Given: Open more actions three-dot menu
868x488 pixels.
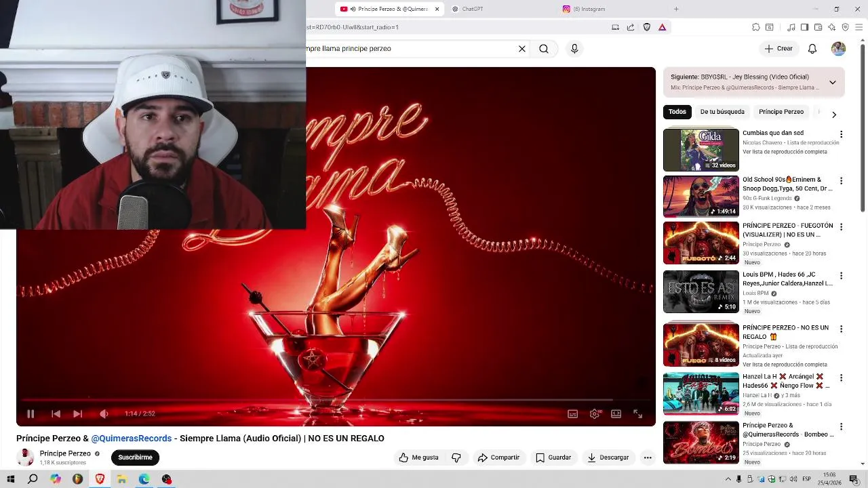Looking at the screenshot, I should [648, 457].
